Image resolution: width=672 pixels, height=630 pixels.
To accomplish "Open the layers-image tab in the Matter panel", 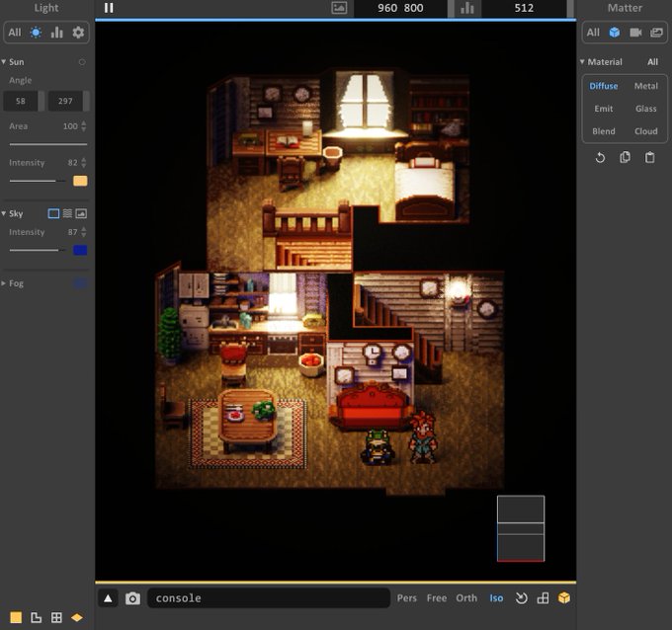I will point(656,33).
